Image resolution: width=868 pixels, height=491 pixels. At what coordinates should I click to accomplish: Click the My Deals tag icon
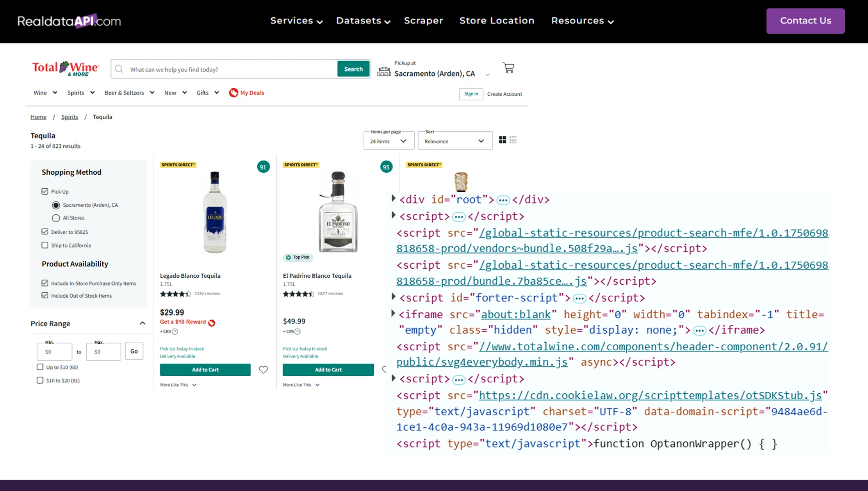[233, 93]
